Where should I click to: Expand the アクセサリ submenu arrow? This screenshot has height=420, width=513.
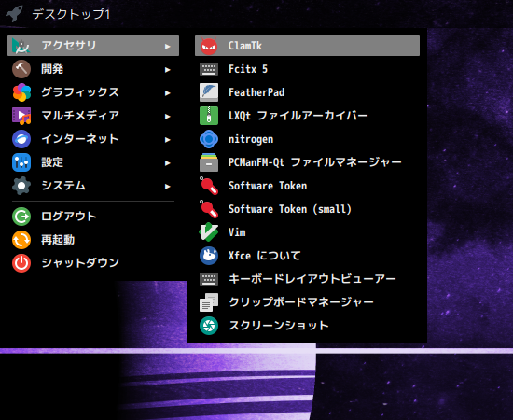coord(168,47)
